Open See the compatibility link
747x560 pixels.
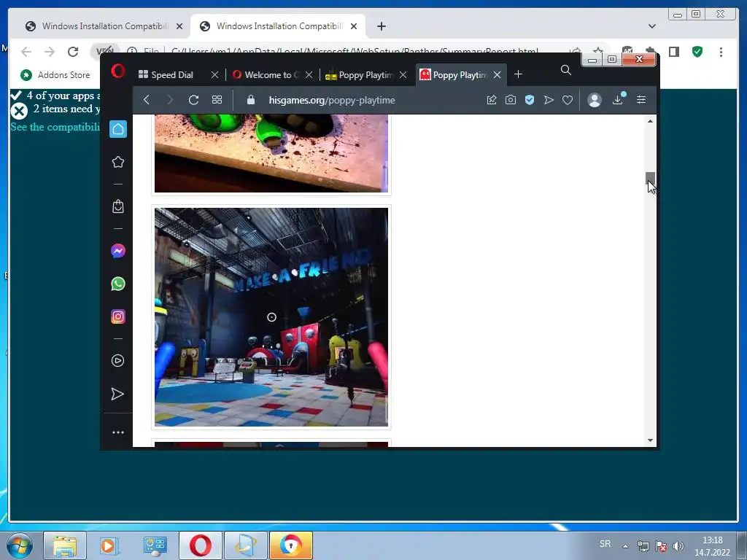(55, 127)
